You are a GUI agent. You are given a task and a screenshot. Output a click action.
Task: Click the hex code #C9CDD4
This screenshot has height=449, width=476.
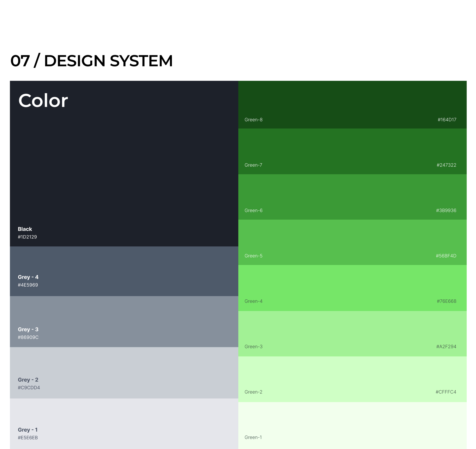click(x=29, y=387)
